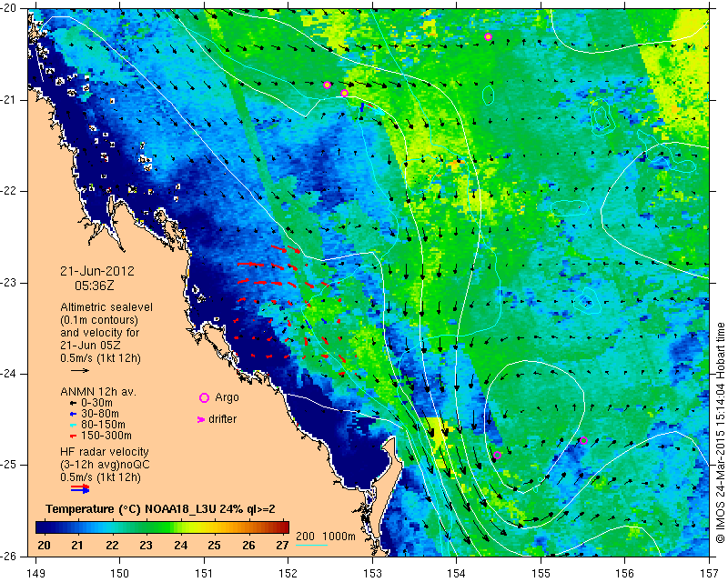This screenshot has width=728, height=582.
Task: Click the magenta drifter legend symbol
Action: pyautogui.click(x=201, y=419)
